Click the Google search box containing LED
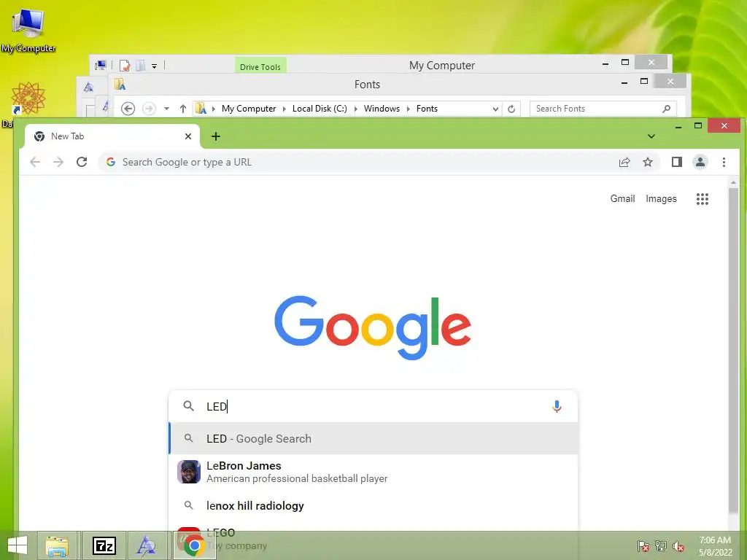 (x=373, y=406)
